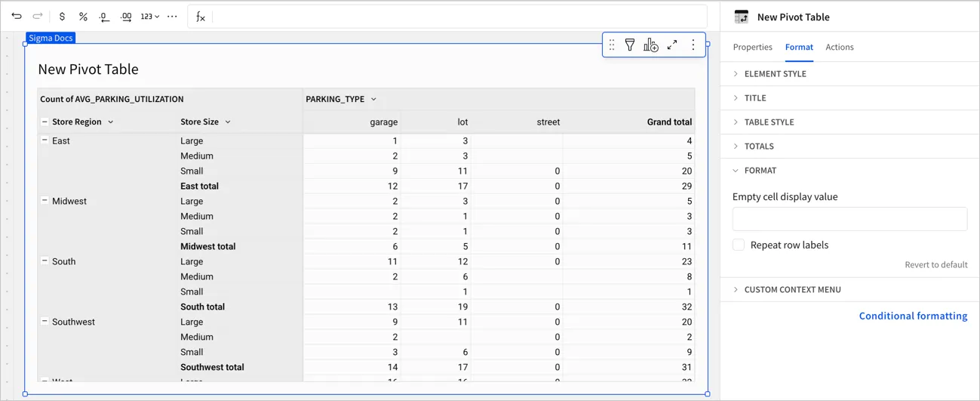
Task: Collapse the East region row
Action: coord(45,140)
